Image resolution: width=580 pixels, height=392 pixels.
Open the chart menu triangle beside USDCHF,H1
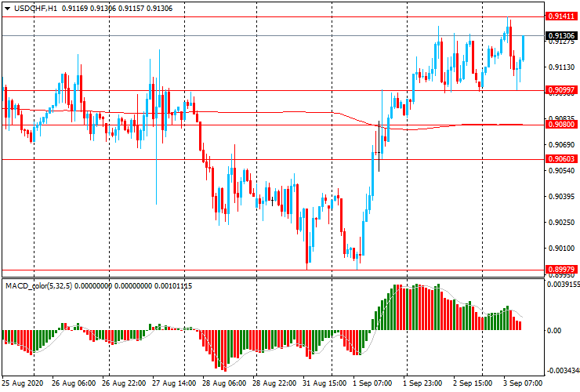pos(7,9)
